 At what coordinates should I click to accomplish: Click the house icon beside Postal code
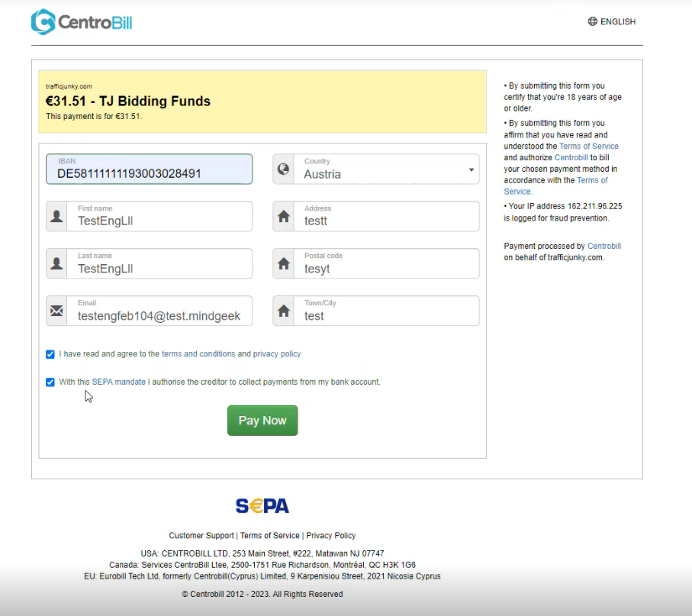click(283, 263)
